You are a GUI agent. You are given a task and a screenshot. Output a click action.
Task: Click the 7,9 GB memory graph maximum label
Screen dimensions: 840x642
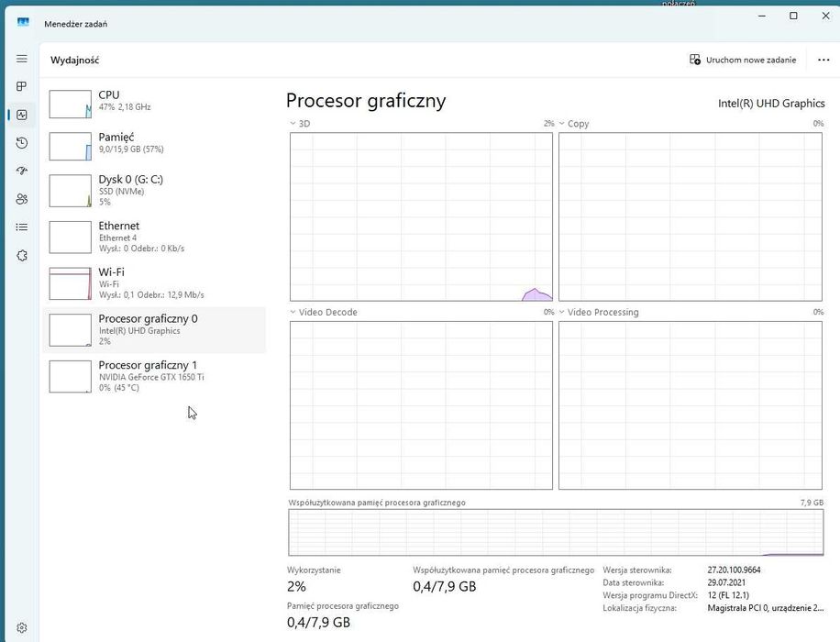click(812, 503)
